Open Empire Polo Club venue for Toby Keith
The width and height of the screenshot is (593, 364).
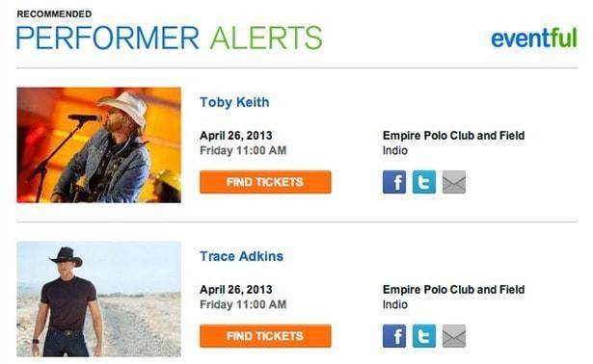(453, 136)
